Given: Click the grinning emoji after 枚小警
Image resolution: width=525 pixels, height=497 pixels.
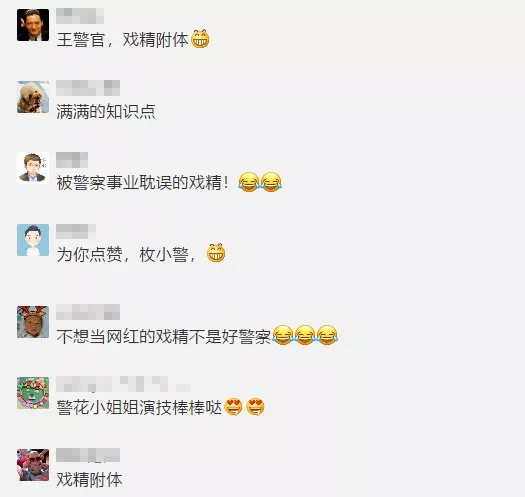Looking at the screenshot, I should (216, 253).
